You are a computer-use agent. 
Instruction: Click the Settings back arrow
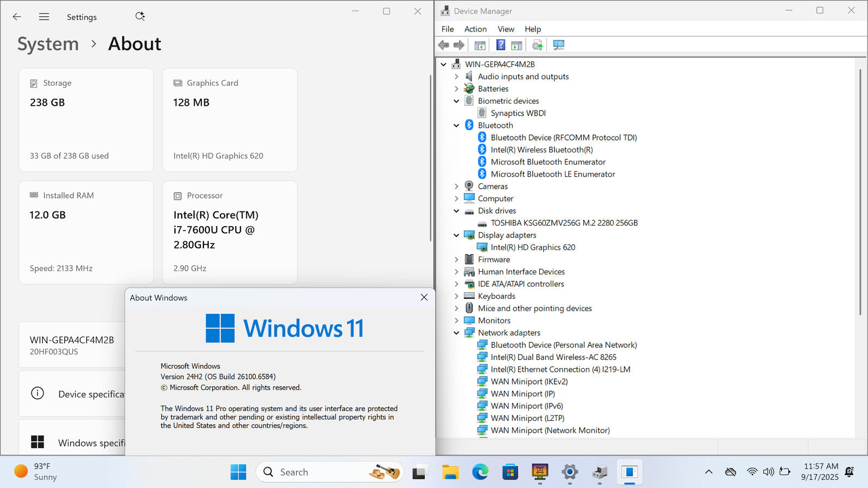(17, 17)
